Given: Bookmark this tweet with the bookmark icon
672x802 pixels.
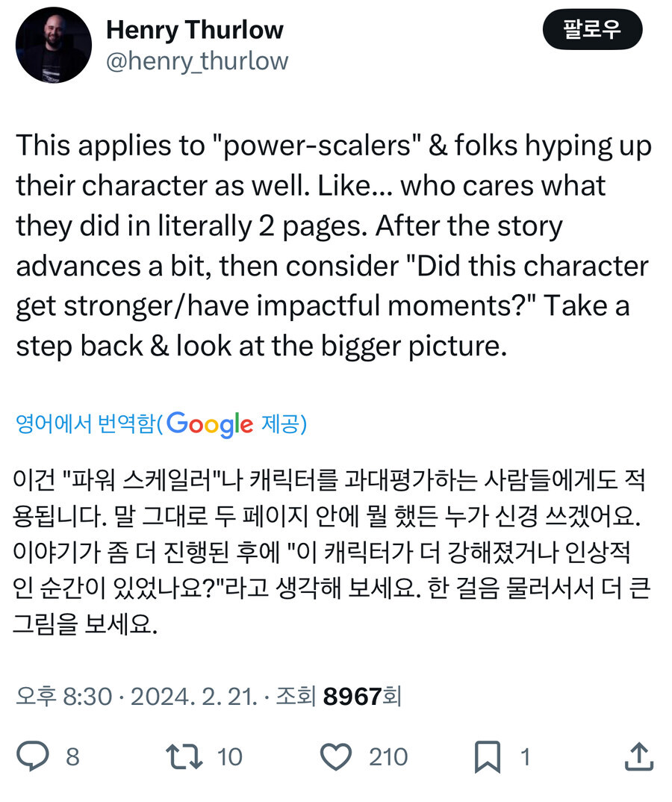Looking at the screenshot, I should (x=487, y=756).
